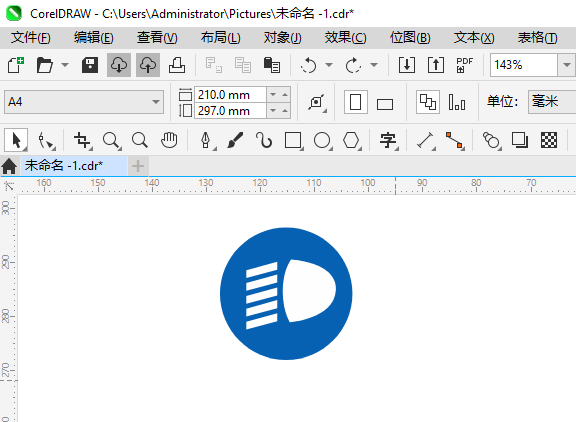Expand the Open file dropdown arrow
The height and width of the screenshot is (422, 576).
(x=65, y=65)
